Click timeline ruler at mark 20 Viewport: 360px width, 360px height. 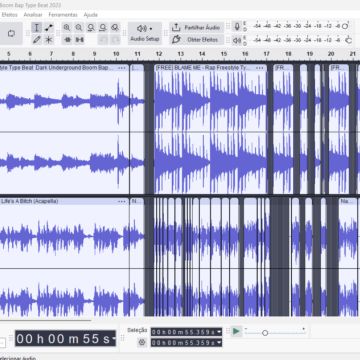point(331,54)
